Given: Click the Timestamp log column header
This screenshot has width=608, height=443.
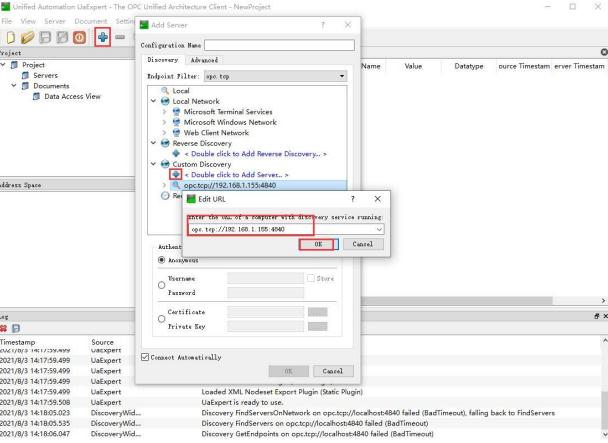Looking at the screenshot, I should point(17,342).
